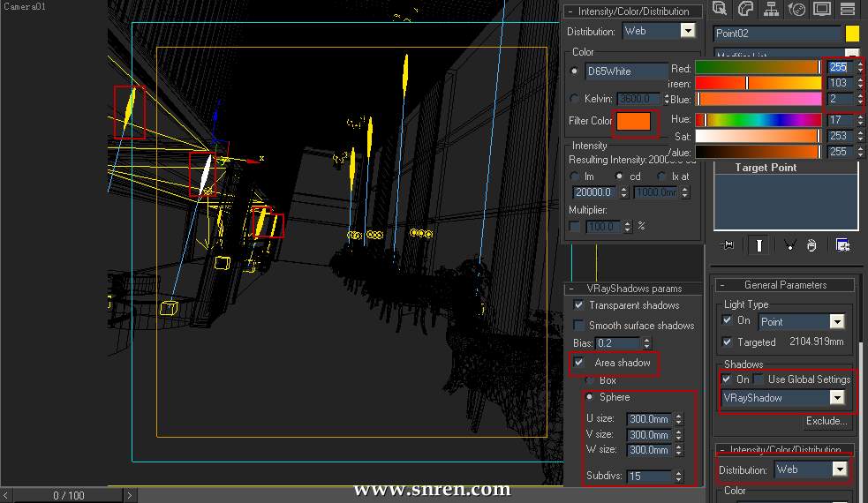Open the Motion panel tab

pos(796,9)
